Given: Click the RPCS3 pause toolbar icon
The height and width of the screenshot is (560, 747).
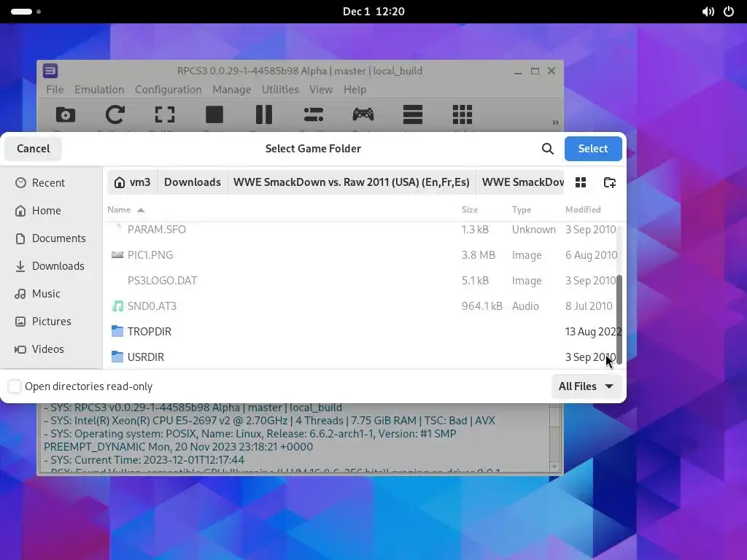Looking at the screenshot, I should [264, 114].
